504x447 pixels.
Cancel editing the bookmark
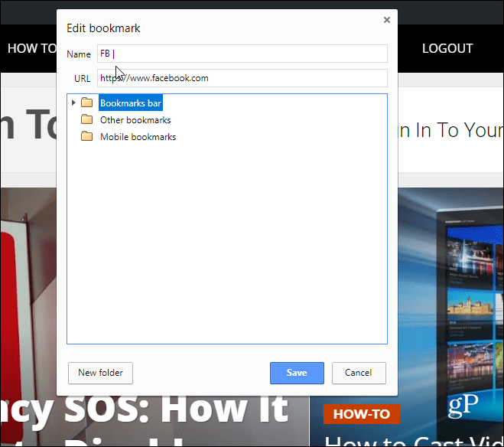tap(359, 373)
